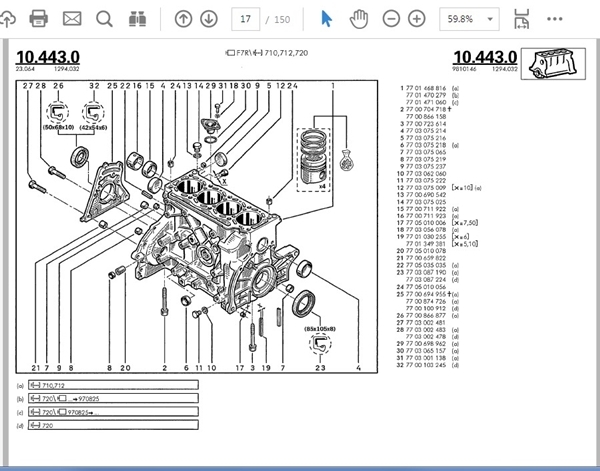
Task: Click engine block thumbnail image
Action: (x=553, y=64)
